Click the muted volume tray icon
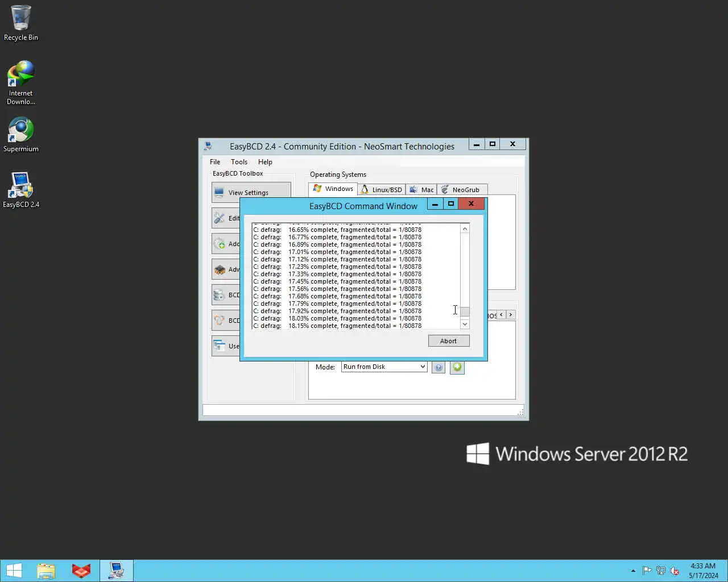 pos(675,571)
